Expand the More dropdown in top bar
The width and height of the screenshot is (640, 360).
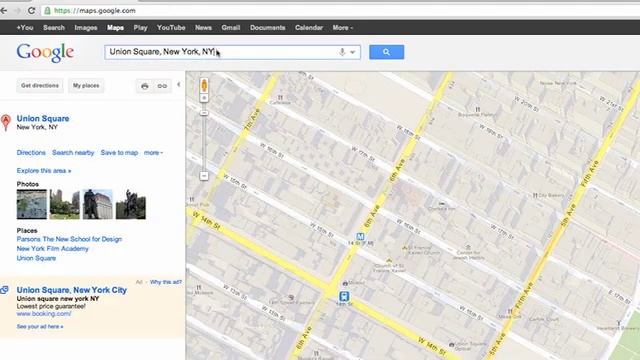[342, 28]
